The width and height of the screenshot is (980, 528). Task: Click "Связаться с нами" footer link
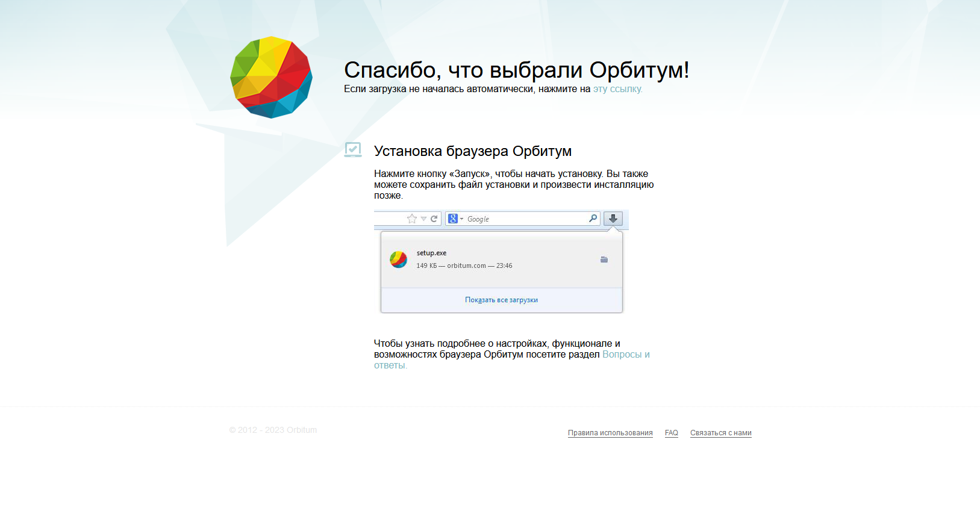pos(721,433)
